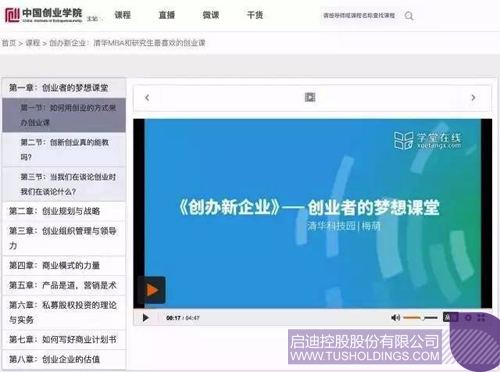This screenshot has width=500, height=372.
Task: Toggle fullscreen video mode
Action: [x=481, y=318]
